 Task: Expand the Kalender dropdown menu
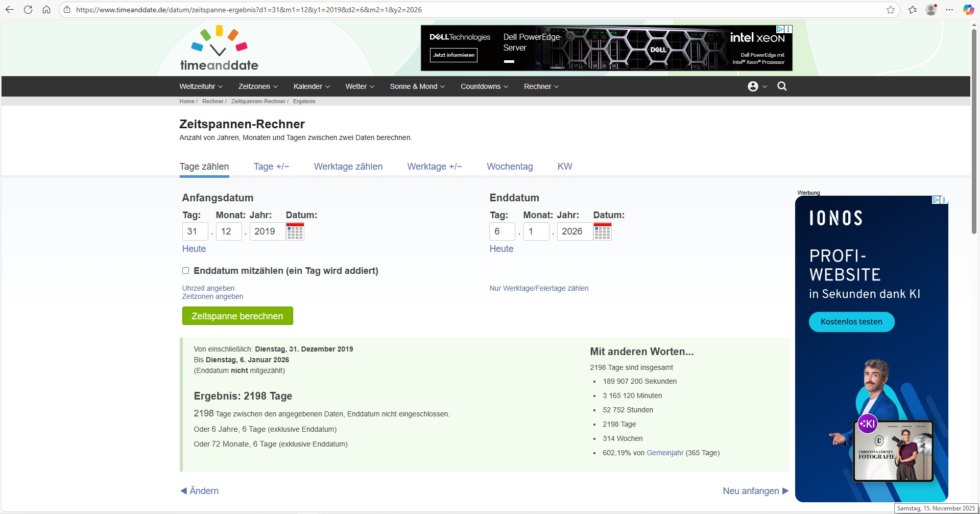coord(311,86)
